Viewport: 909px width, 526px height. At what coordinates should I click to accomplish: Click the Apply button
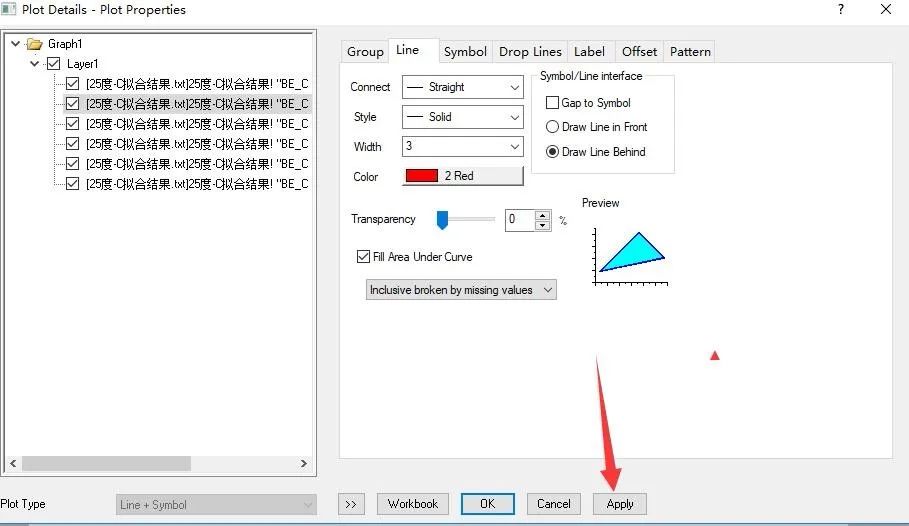(x=620, y=504)
